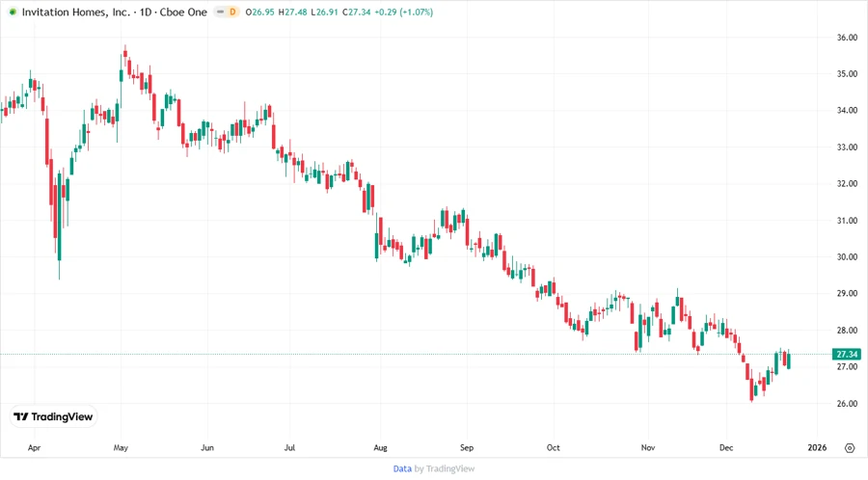Screen dimensions: 868x480
Task: Click the 'Sep' time axis label
Action: pos(467,447)
